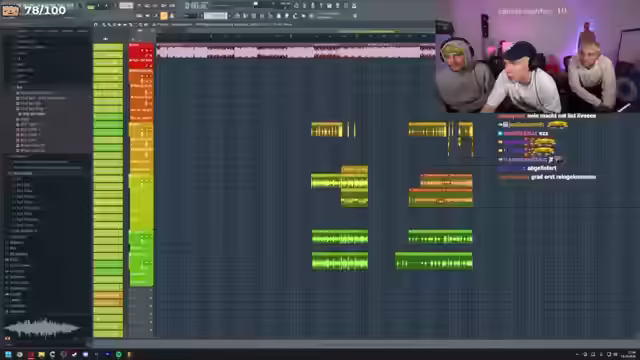Open File Explorer from the taskbar

[41, 354]
